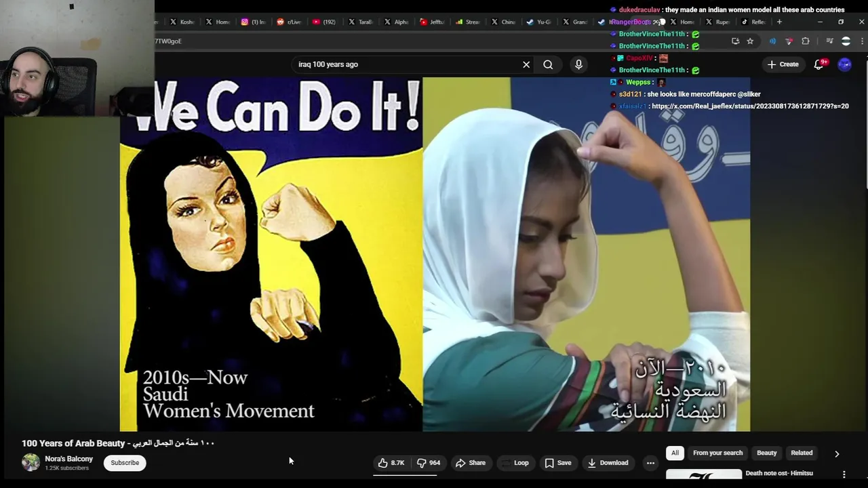Open options for 'Death note ost' suggestion
The height and width of the screenshot is (488, 868).
tap(844, 474)
